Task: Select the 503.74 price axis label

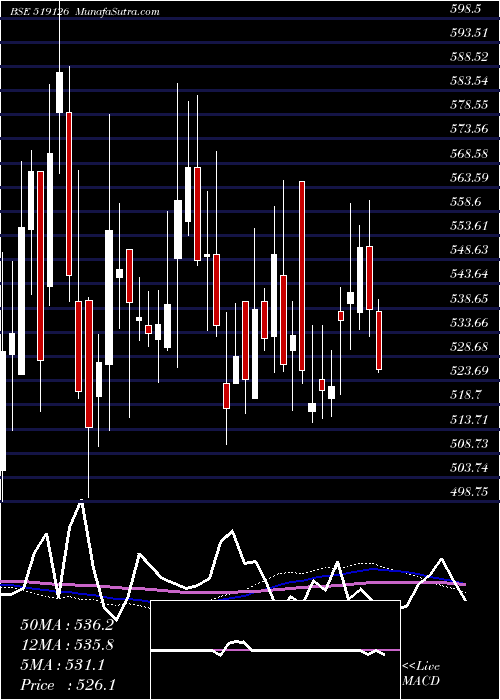Action: click(x=468, y=468)
